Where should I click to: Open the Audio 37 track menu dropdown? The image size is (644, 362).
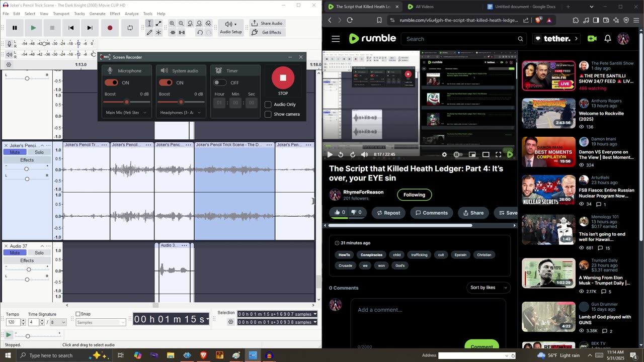[x=47, y=246]
